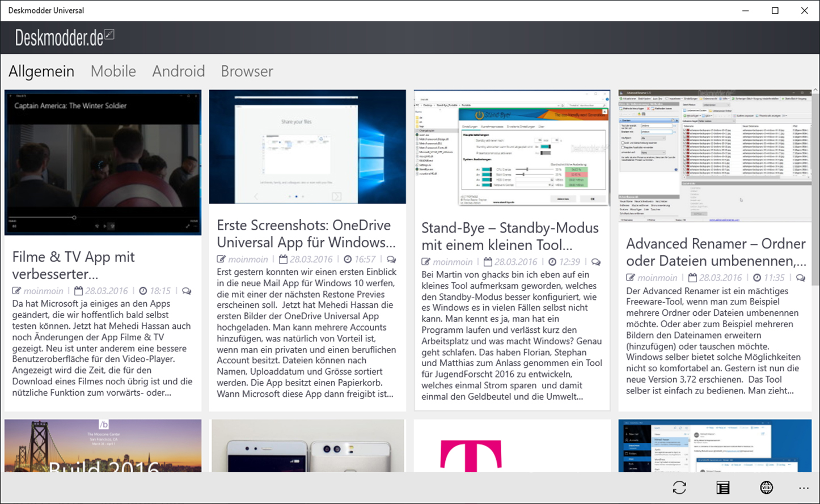Click calendar icon on OneDrive article

pos(284,259)
